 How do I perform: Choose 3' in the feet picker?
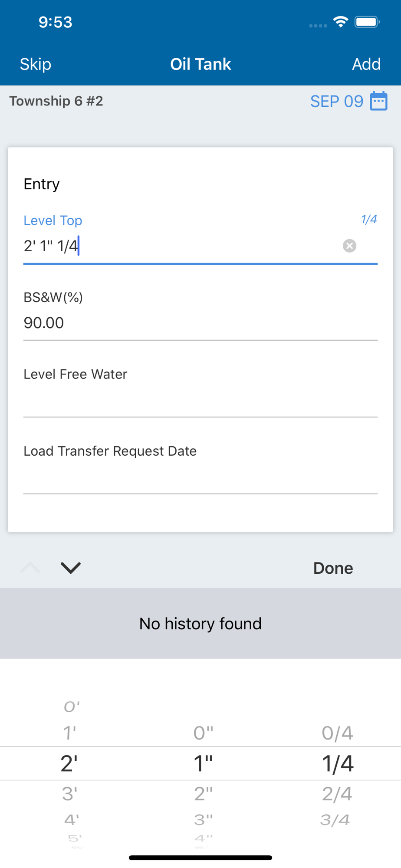70,794
